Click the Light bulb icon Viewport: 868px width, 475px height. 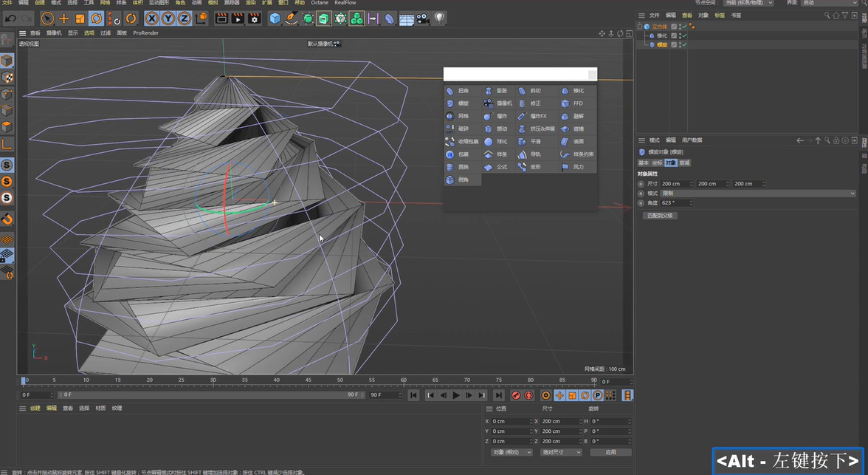439,18
